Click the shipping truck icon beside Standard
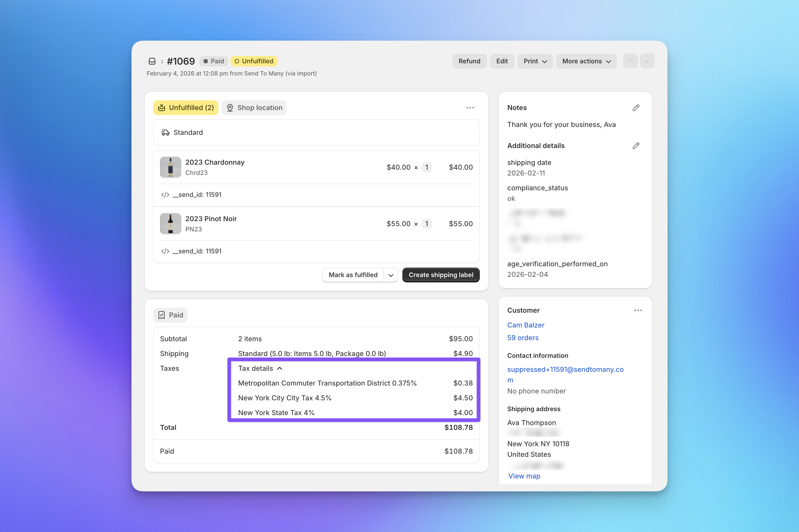The height and width of the screenshot is (532, 799). [x=165, y=132]
